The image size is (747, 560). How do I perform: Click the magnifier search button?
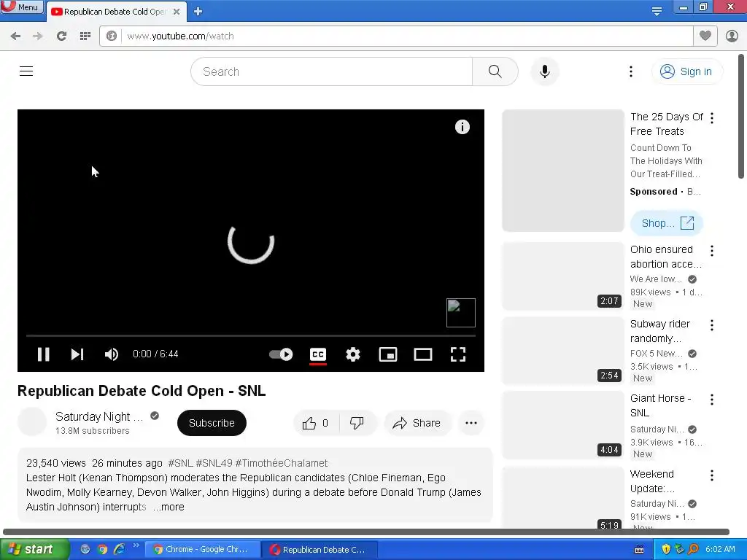coord(495,71)
